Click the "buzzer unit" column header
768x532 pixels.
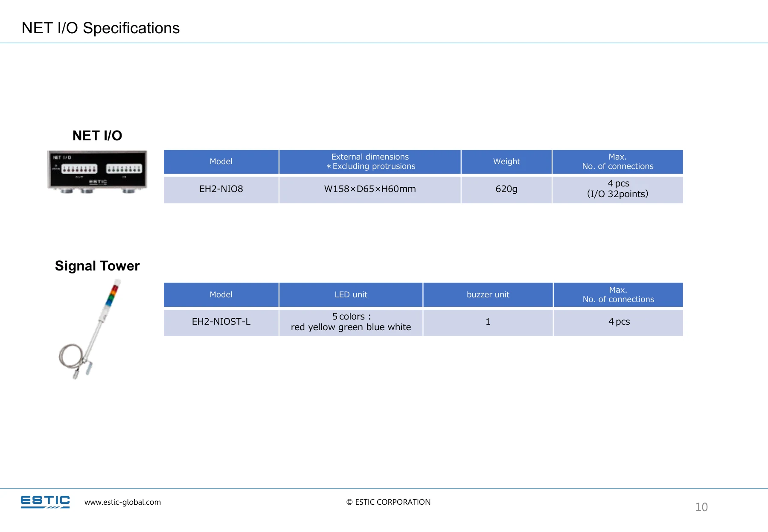tap(488, 295)
